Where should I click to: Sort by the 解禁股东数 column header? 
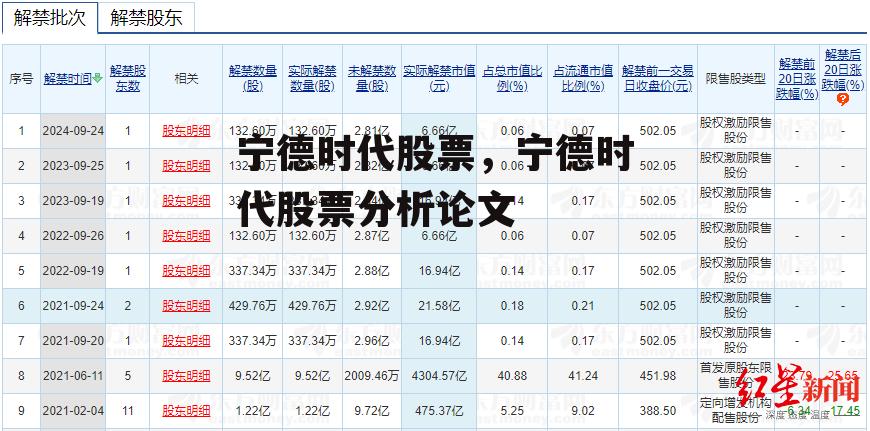point(128,79)
